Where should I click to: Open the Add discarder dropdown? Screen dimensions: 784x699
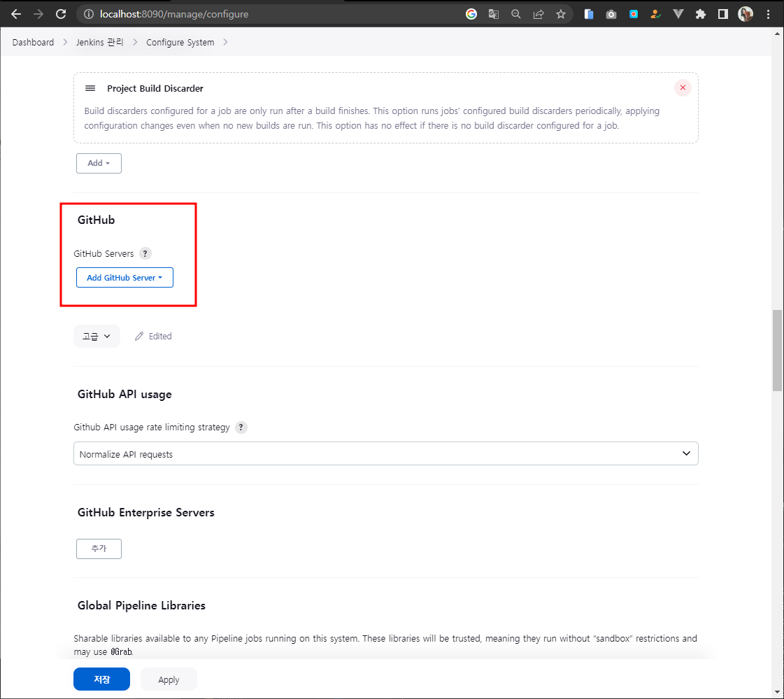coord(99,163)
